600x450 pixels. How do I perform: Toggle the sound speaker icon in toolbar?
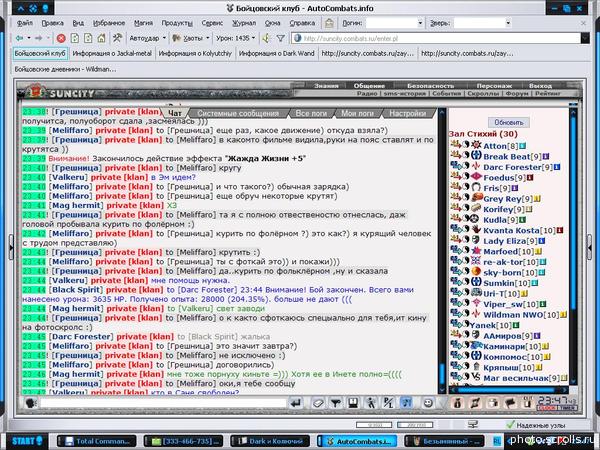point(267,38)
